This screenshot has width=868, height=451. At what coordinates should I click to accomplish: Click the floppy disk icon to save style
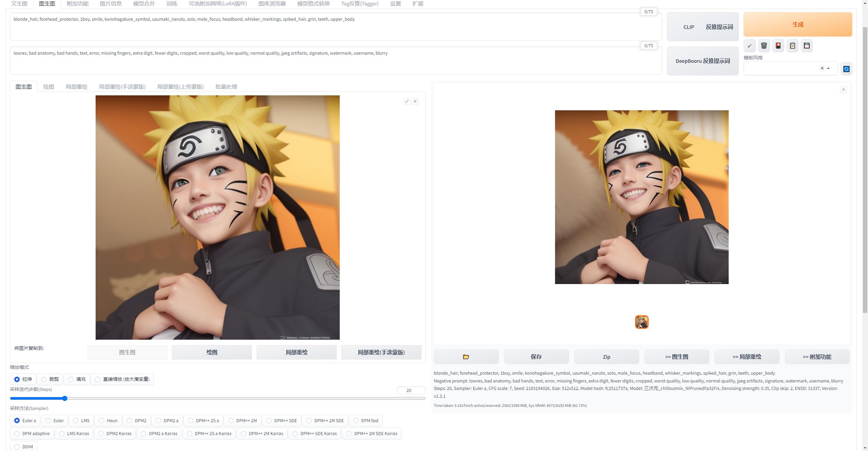[x=807, y=46]
